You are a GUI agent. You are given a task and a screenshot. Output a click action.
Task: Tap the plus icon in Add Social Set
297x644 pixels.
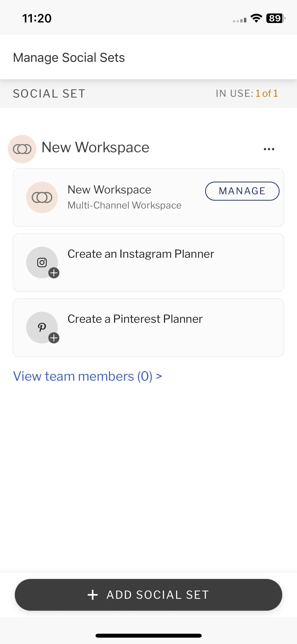click(93, 595)
